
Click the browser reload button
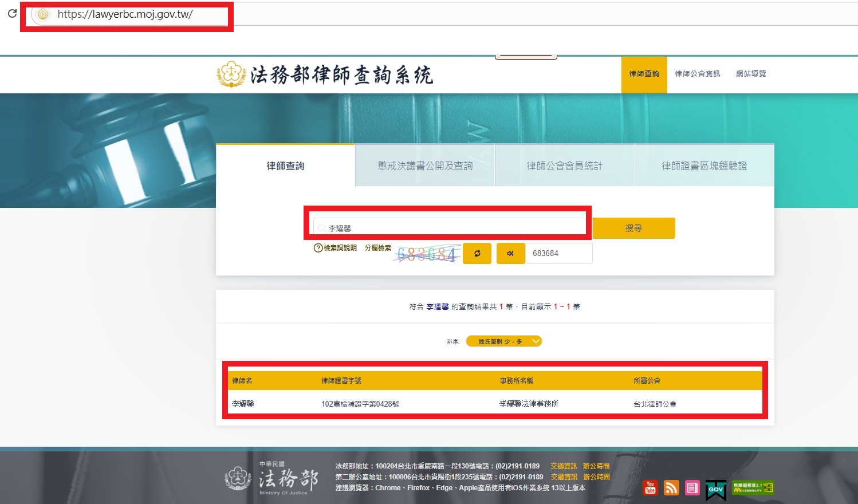[x=12, y=13]
